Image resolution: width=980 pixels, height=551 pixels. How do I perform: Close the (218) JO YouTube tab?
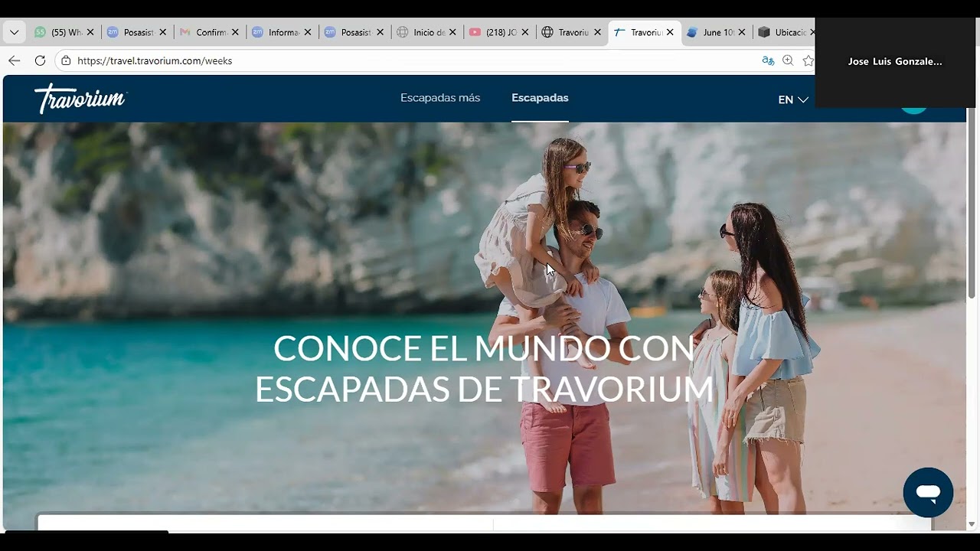click(x=525, y=32)
